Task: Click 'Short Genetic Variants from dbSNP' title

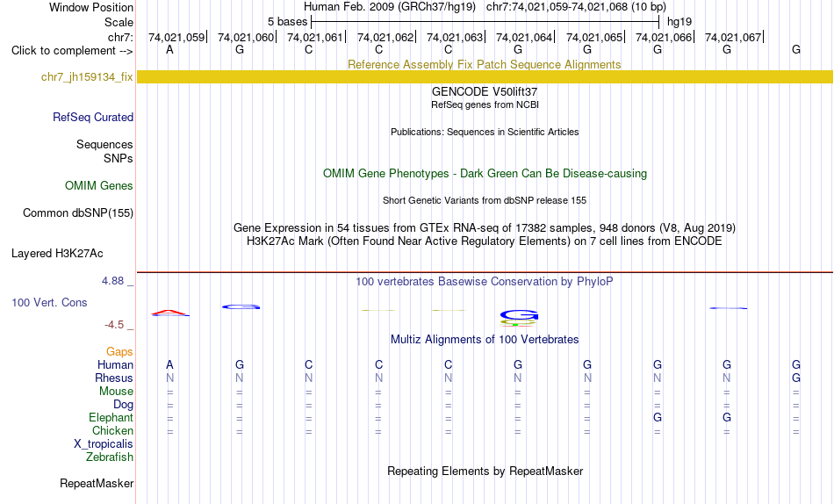Action: [x=485, y=201]
